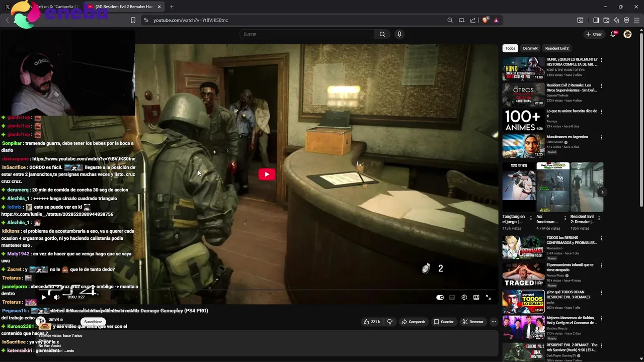View site information icon beside URL
The image size is (644, 362).
(x=146, y=20)
